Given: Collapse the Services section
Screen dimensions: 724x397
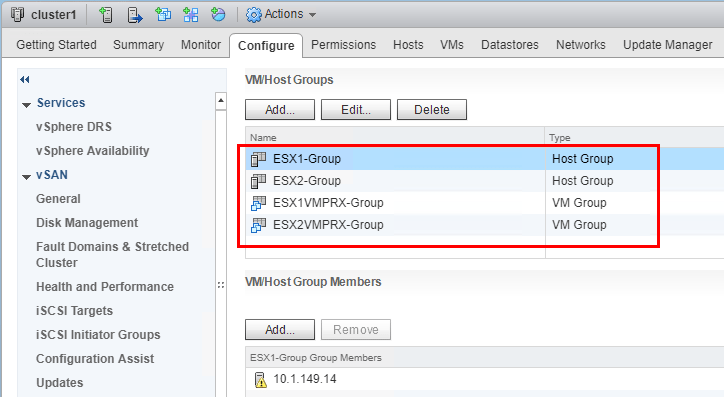Looking at the screenshot, I should [x=26, y=105].
